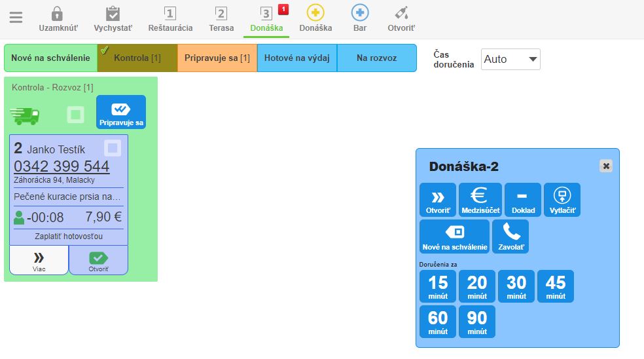Check the Janko Testík order checkbox
This screenshot has height=359, width=644.
(x=113, y=149)
